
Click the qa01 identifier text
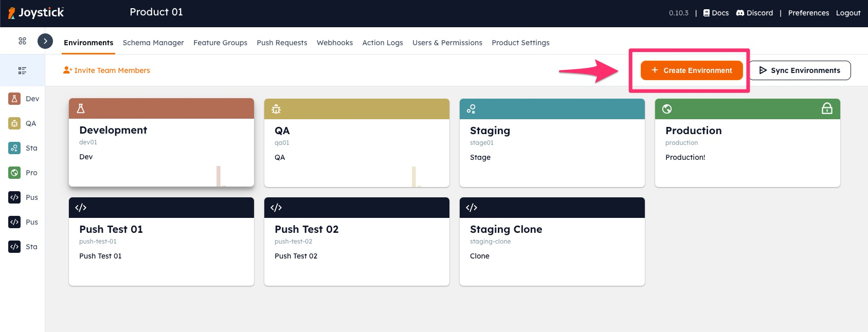(282, 143)
